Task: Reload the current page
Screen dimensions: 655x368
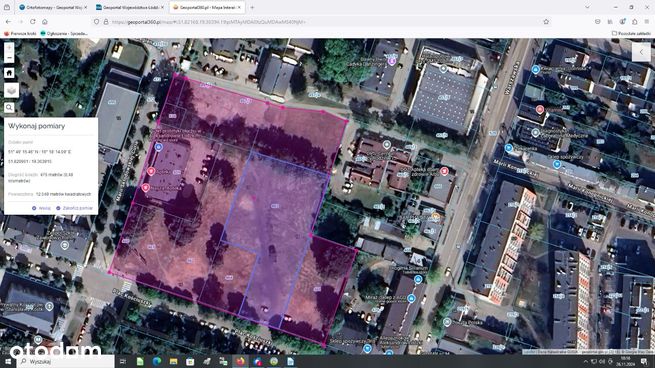Action: coord(33,22)
